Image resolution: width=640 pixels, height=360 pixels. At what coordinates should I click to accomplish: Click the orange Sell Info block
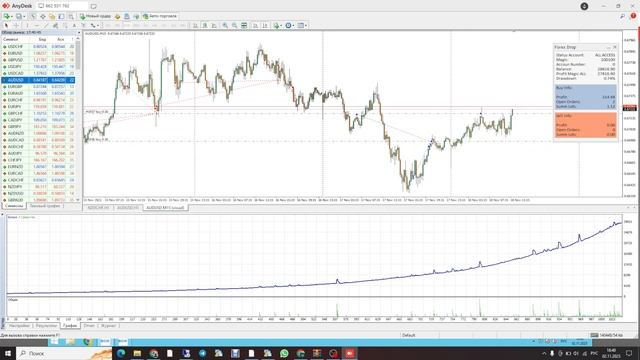pyautogui.click(x=585, y=125)
